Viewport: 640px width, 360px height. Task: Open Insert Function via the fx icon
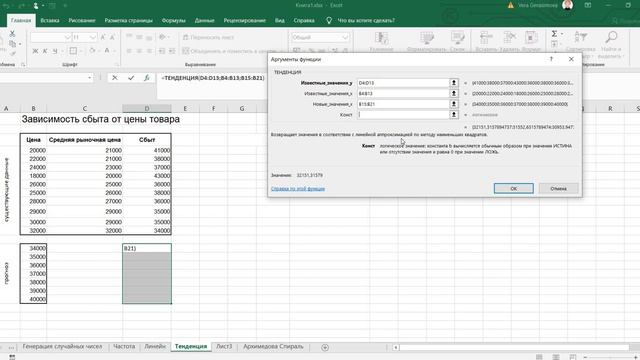(147, 78)
